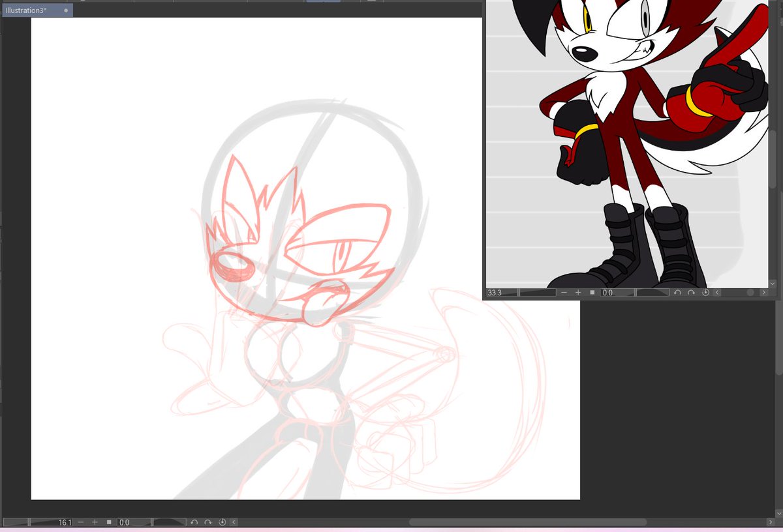Viewport: 783px width, 532px height.
Task: Click the main canvas square fit-to-screen button
Action: 109,522
